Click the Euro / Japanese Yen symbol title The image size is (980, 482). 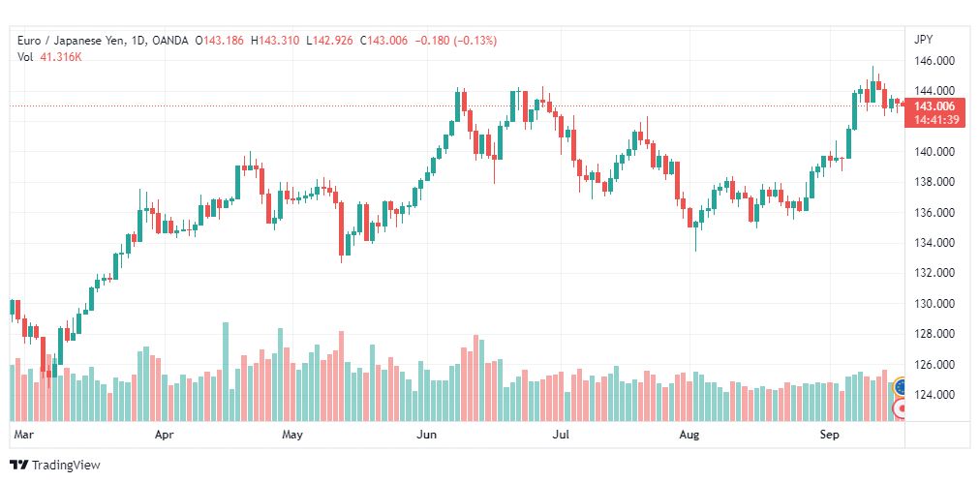71,41
